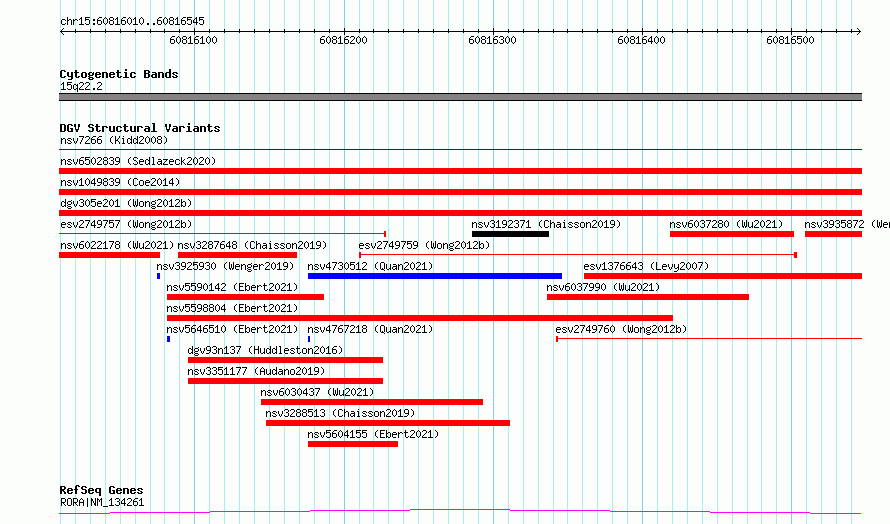Click ruler position 60816300
This screenshot has height=524, width=890.
point(492,40)
